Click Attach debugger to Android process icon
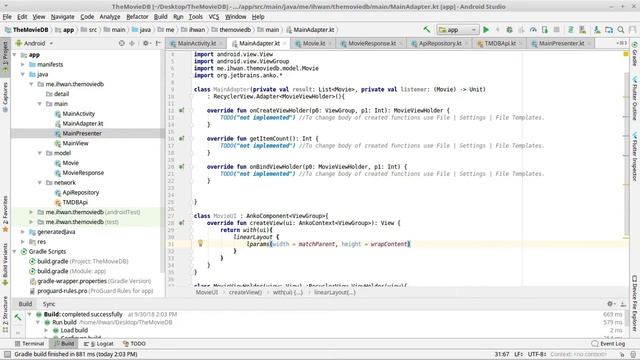The height and width of the screenshot is (360, 640). [544, 29]
